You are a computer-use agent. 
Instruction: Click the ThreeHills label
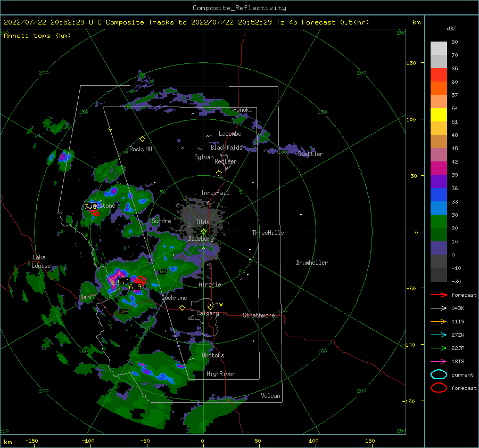point(268,233)
